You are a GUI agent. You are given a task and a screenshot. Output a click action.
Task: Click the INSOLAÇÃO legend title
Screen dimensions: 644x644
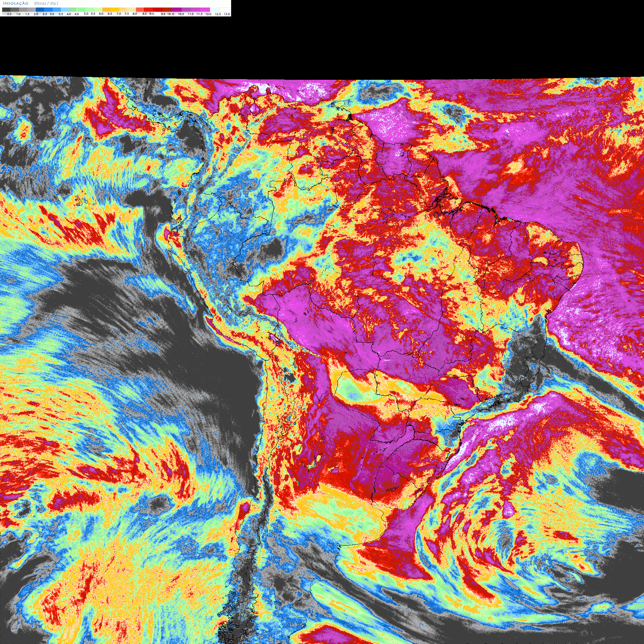point(16,3)
